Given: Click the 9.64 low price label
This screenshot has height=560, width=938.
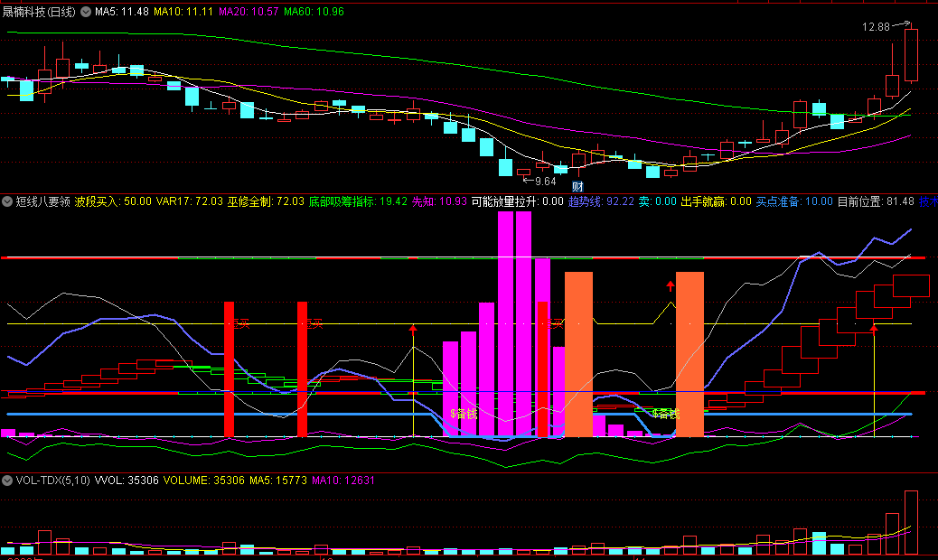Looking at the screenshot, I should click(x=545, y=181).
